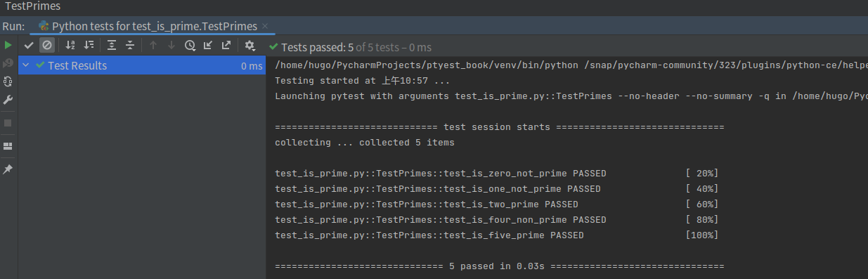Open test runner settings gear

coord(250,46)
